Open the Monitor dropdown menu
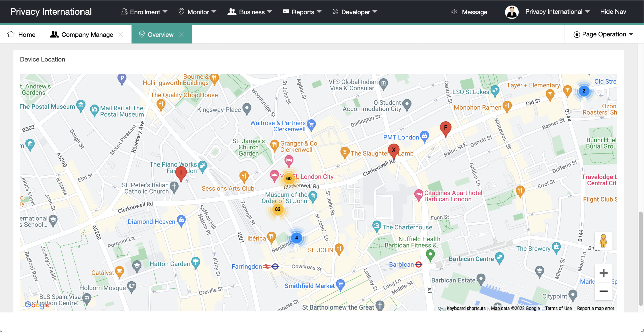The width and height of the screenshot is (644, 332). 197,12
